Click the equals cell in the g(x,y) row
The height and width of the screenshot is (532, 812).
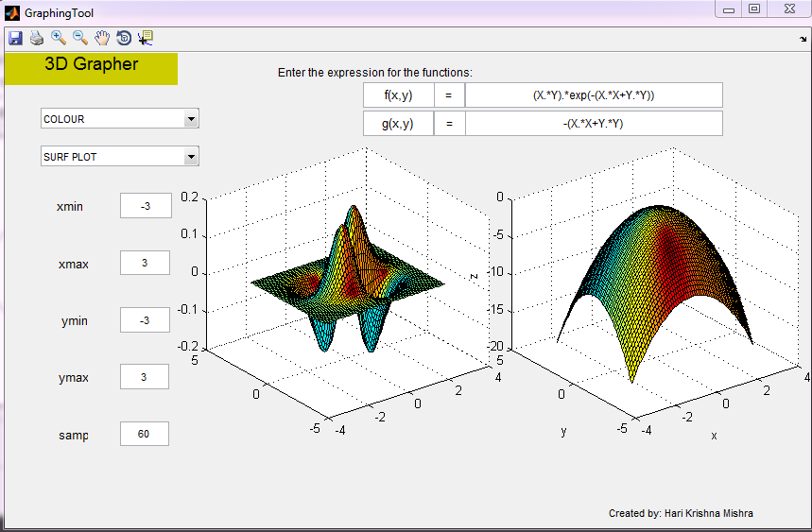coord(449,124)
